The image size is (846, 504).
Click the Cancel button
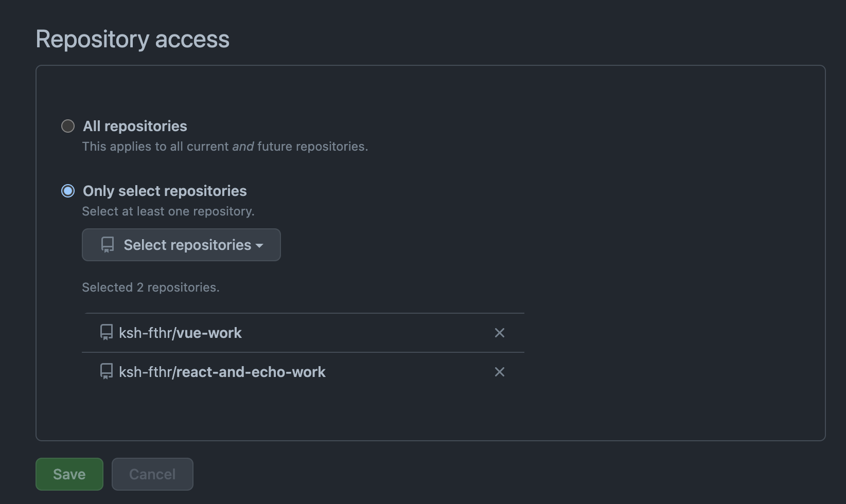152,474
